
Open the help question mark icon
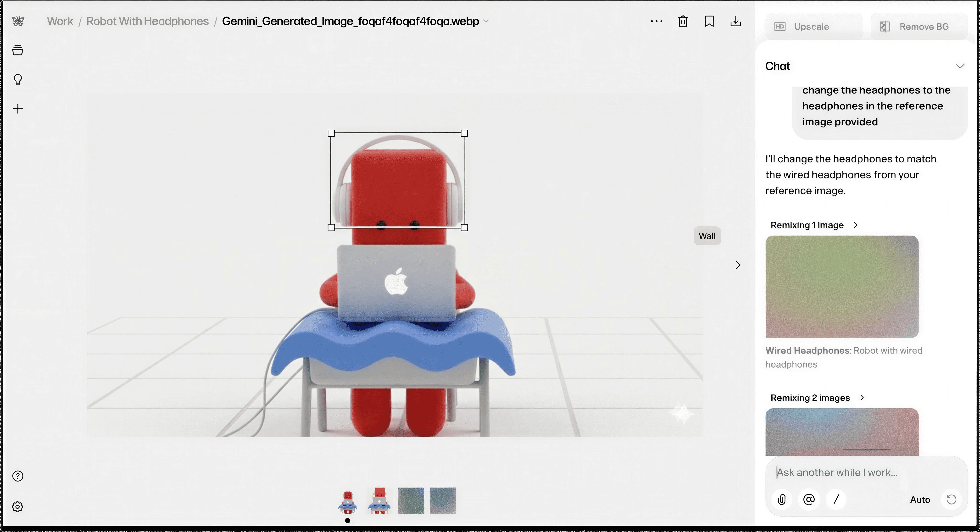click(18, 476)
